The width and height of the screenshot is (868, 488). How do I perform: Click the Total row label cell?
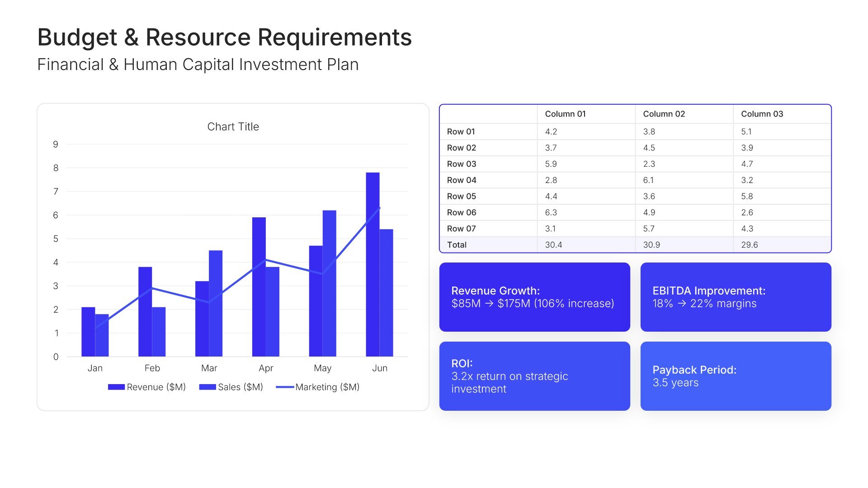457,245
